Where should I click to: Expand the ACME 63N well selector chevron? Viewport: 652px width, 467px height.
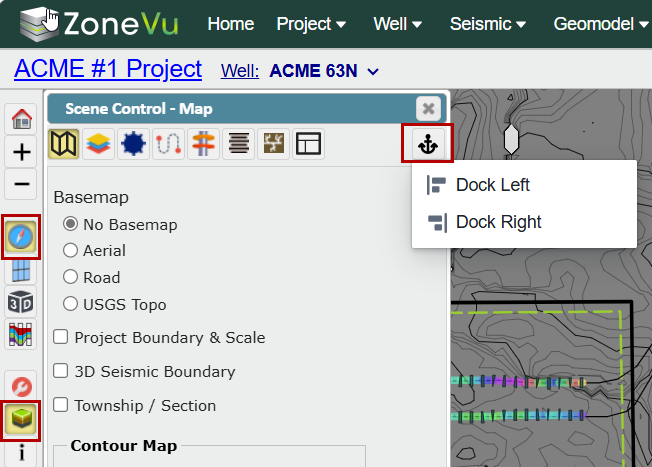point(373,72)
